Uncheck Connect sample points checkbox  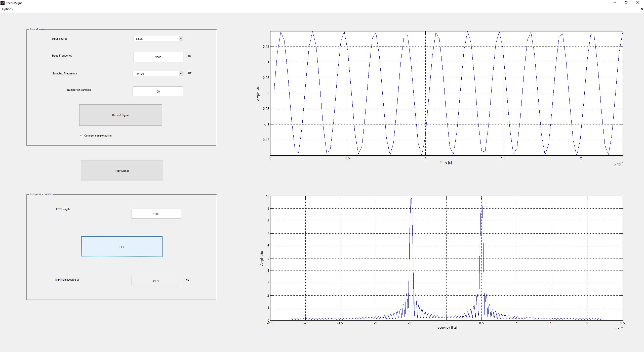[x=82, y=136]
